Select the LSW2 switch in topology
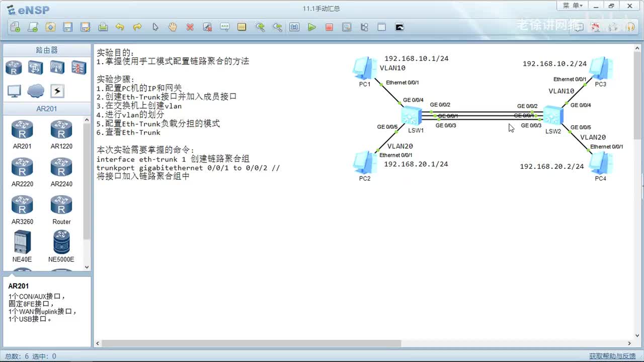This screenshot has width=644, height=362. point(553,117)
